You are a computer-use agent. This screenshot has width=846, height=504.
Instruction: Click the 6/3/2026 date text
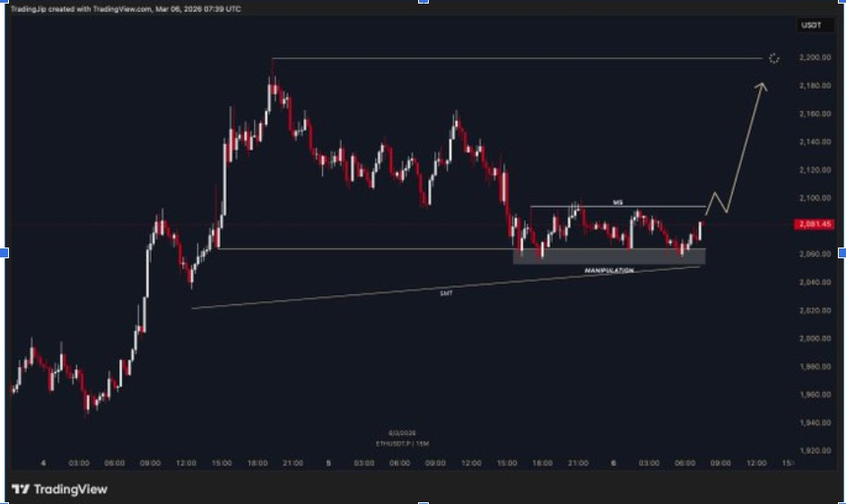[402, 433]
